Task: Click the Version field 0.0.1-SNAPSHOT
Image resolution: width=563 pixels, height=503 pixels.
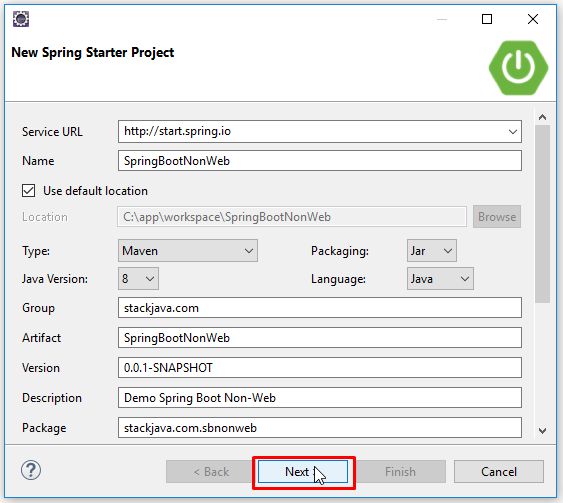Action: [x=320, y=368]
